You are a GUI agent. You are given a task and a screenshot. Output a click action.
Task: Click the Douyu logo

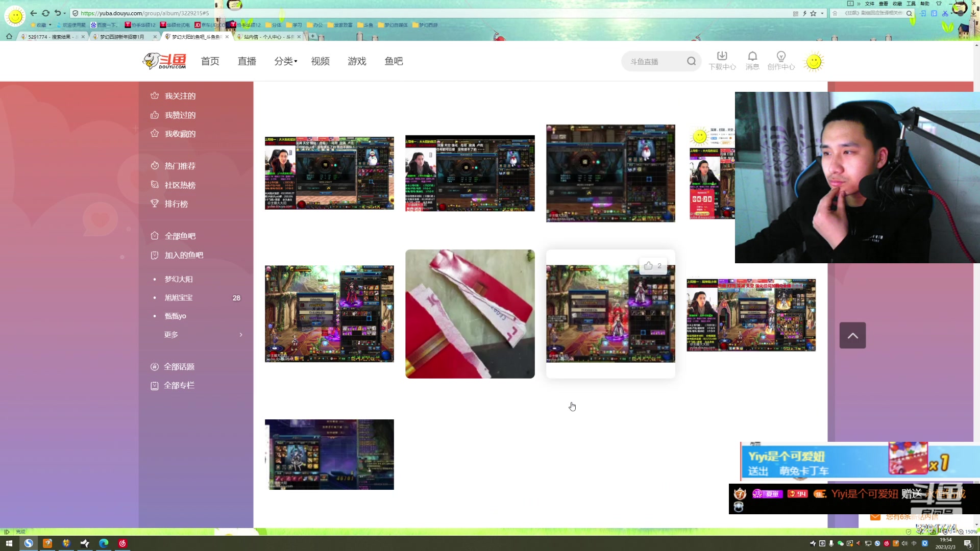(164, 61)
